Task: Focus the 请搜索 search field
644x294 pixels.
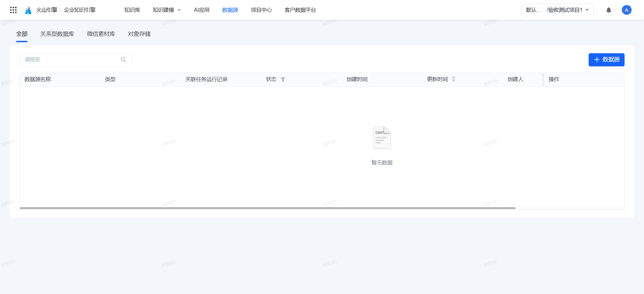Action: [x=76, y=60]
